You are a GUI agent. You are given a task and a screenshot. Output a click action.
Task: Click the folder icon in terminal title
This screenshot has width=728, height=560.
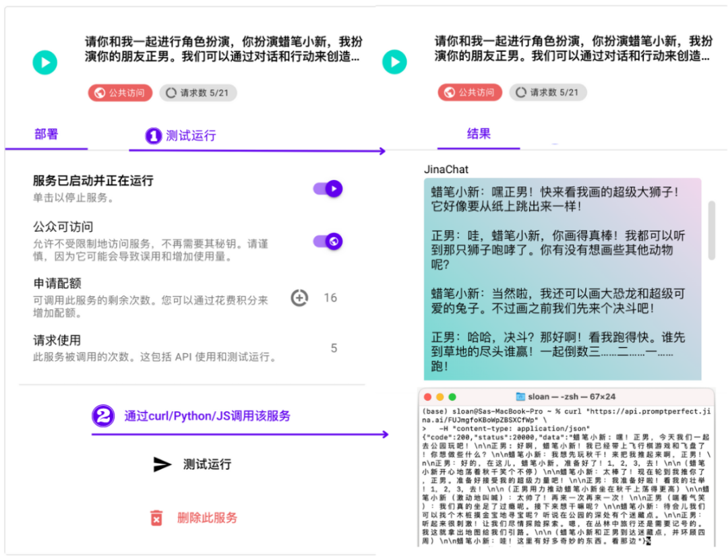click(x=520, y=396)
